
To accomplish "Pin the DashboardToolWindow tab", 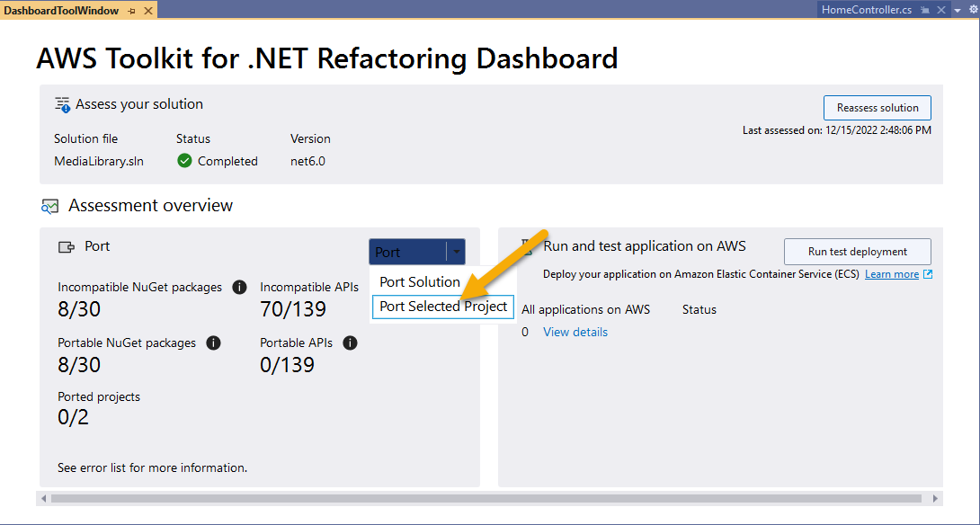I will pos(132,11).
